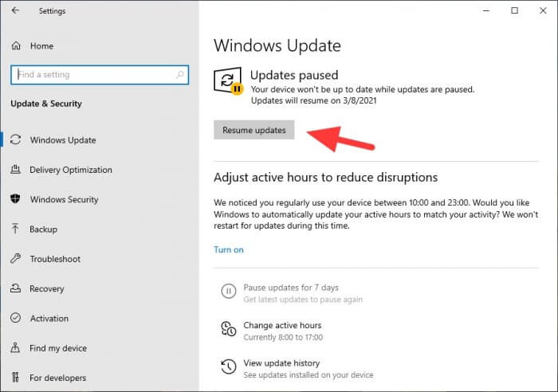Close the Settings window
The height and width of the screenshot is (392, 558).
click(x=543, y=10)
